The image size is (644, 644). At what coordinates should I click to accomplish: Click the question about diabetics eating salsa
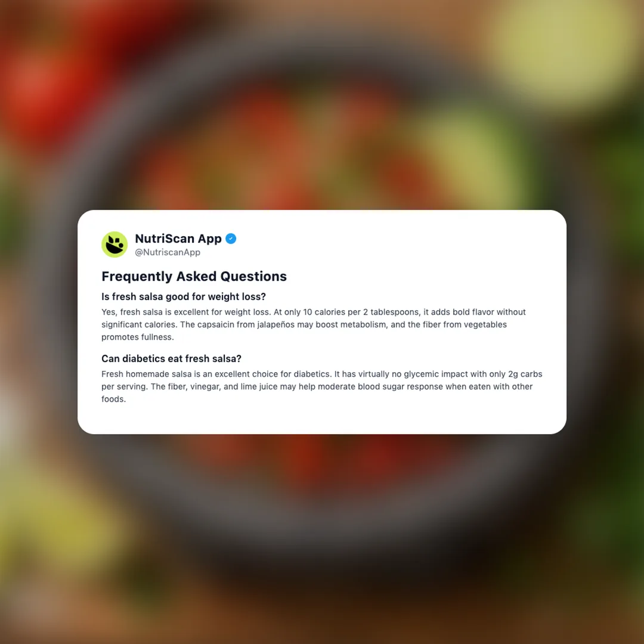tap(171, 358)
